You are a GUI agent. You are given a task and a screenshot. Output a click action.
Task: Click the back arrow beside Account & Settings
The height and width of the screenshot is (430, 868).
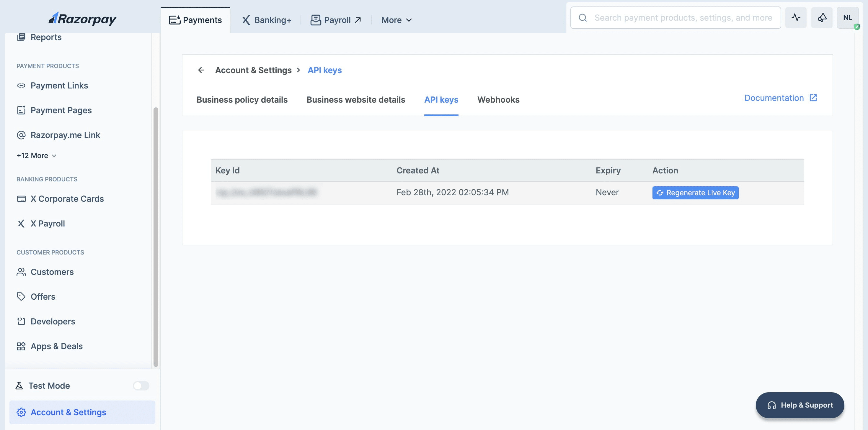(x=201, y=70)
